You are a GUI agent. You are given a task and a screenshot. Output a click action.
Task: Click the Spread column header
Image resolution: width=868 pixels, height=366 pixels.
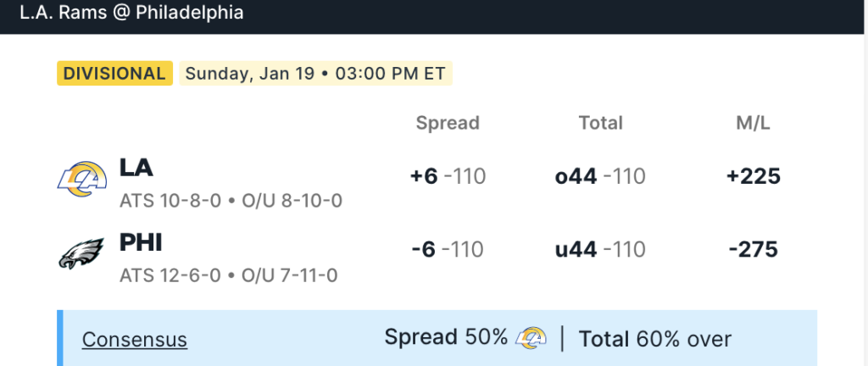448,123
